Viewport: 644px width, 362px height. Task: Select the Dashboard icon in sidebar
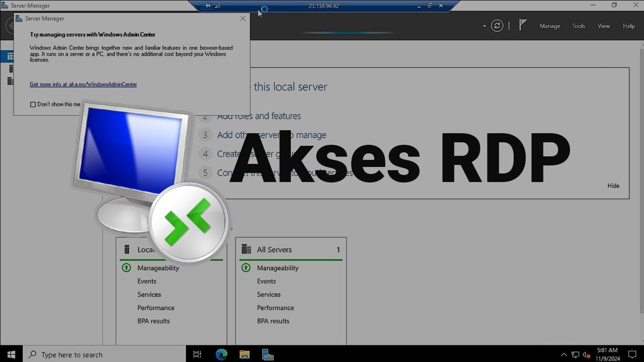(11, 56)
